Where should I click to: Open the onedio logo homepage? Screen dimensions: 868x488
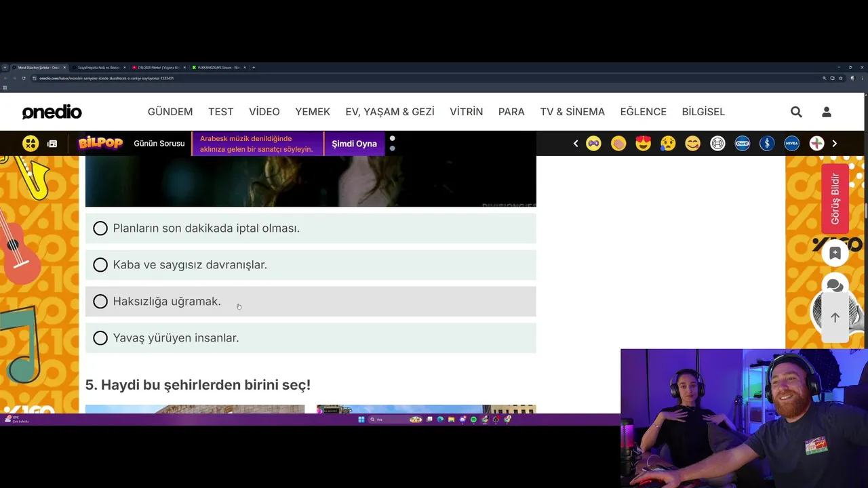[x=52, y=112]
